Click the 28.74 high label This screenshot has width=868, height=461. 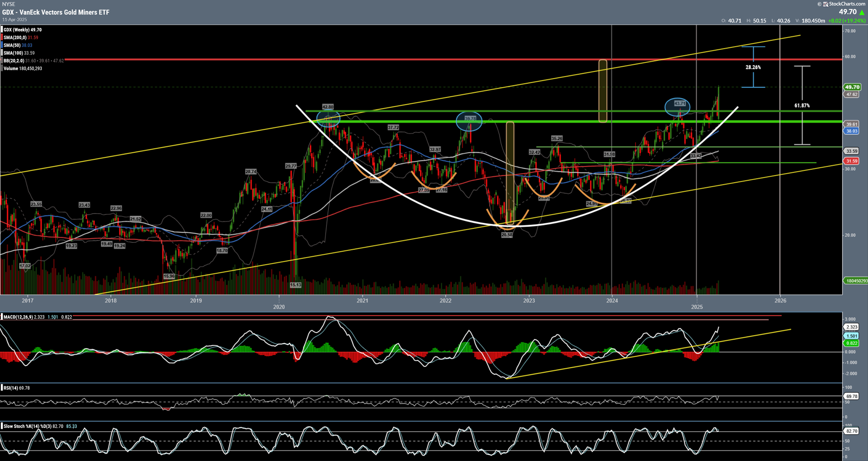251,172
